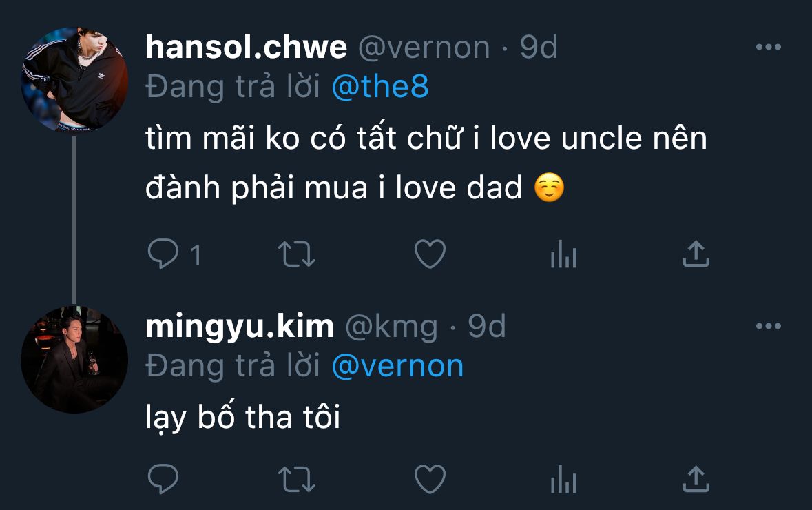
Task: Open hansol.chwe's profile picture
Action: coord(74,79)
